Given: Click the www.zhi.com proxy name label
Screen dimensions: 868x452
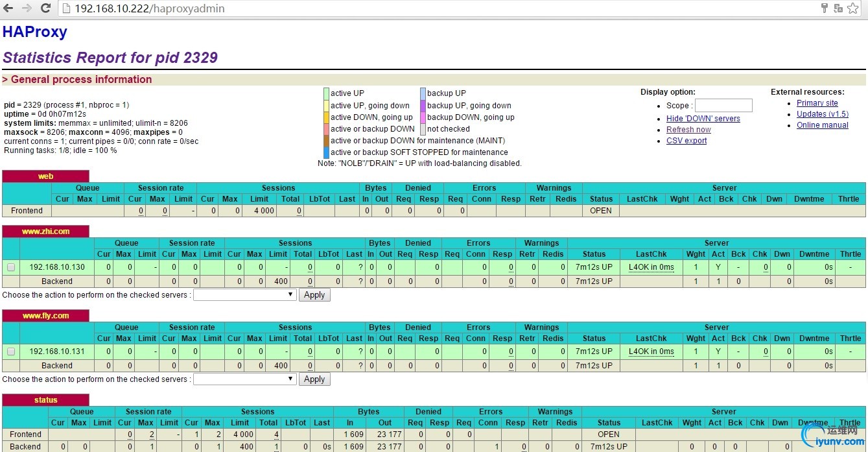Looking at the screenshot, I should coord(45,232).
